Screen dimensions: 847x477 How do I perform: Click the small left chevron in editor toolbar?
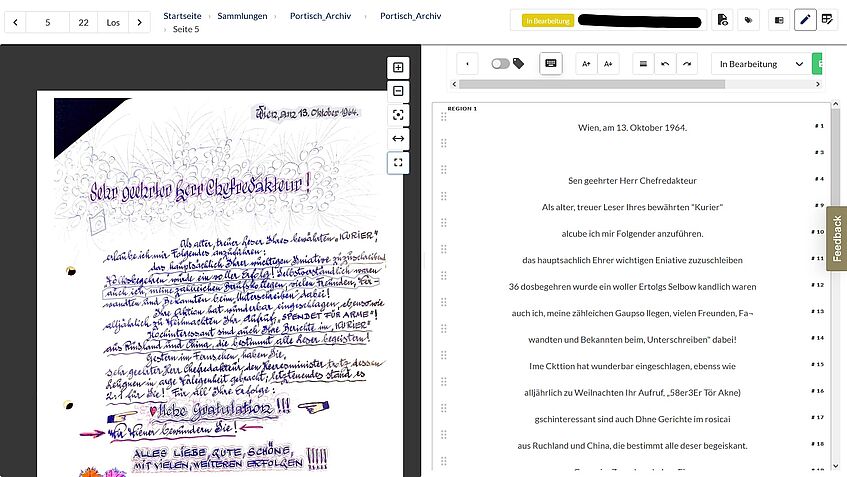pos(467,64)
